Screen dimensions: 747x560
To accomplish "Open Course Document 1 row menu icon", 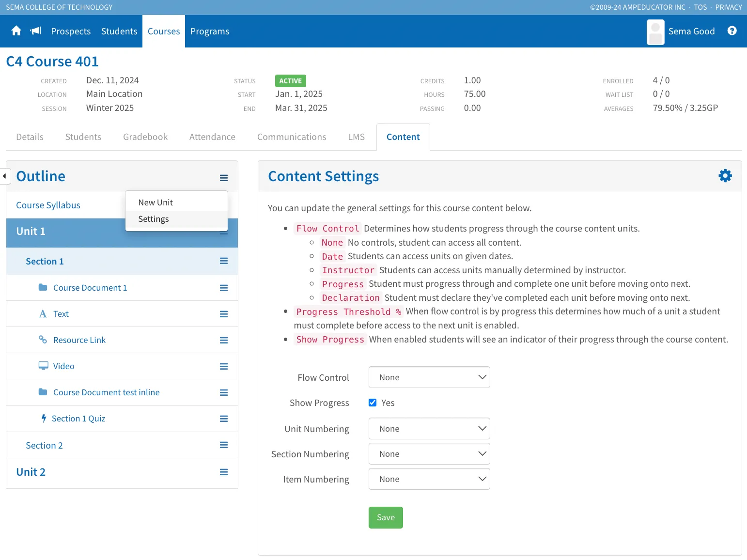I will click(x=224, y=288).
